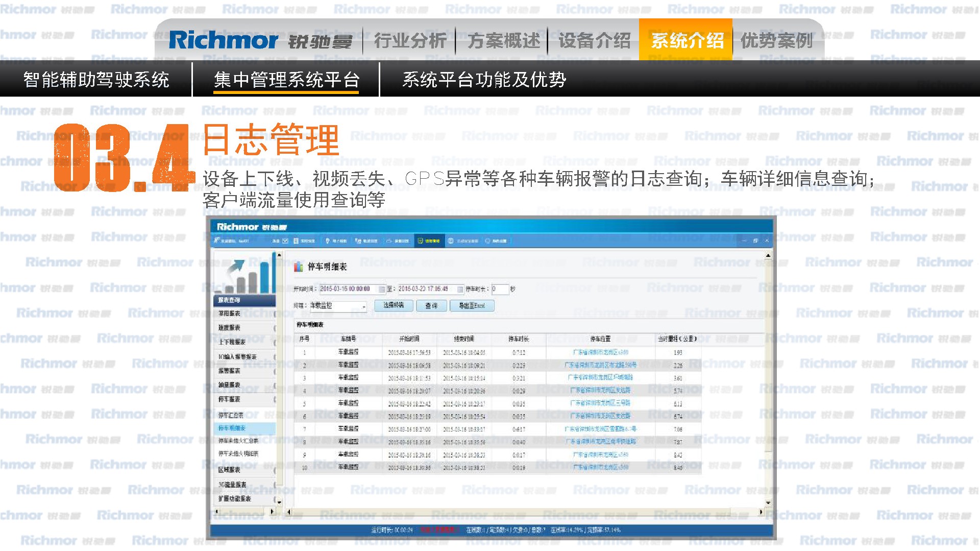The height and width of the screenshot is (551, 980).
Task: Open the 优势案例 header tab
Action: [776, 40]
